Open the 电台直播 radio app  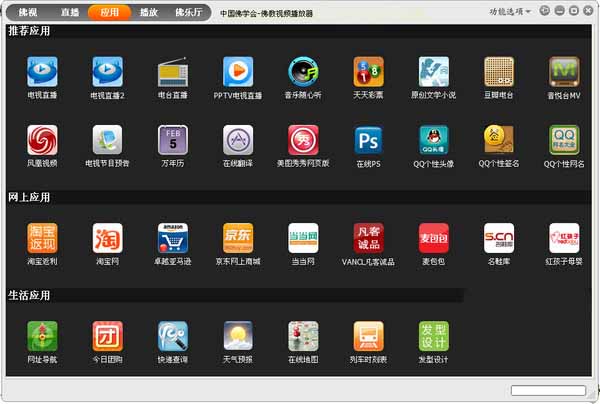click(x=173, y=72)
